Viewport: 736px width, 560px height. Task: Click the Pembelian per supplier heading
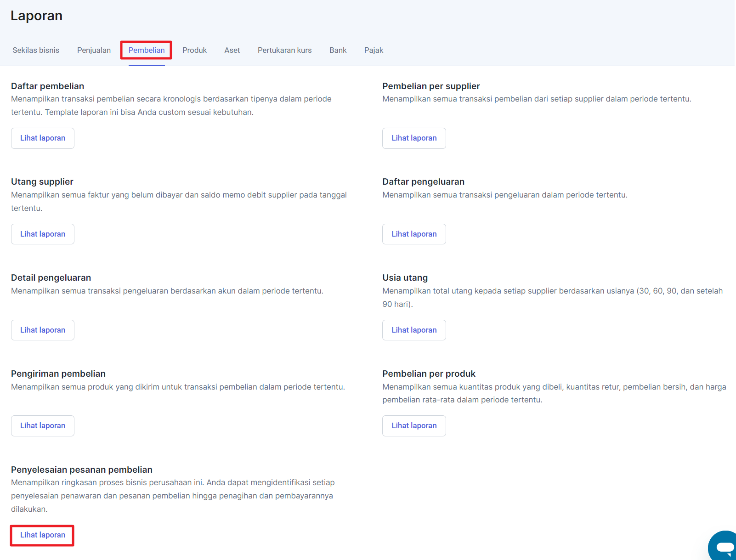[x=431, y=86]
